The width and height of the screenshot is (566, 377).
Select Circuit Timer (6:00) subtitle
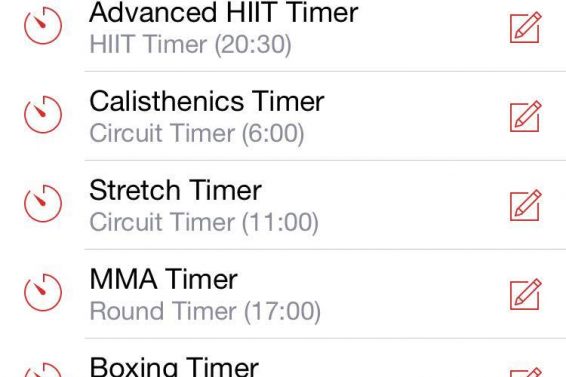[x=197, y=134]
